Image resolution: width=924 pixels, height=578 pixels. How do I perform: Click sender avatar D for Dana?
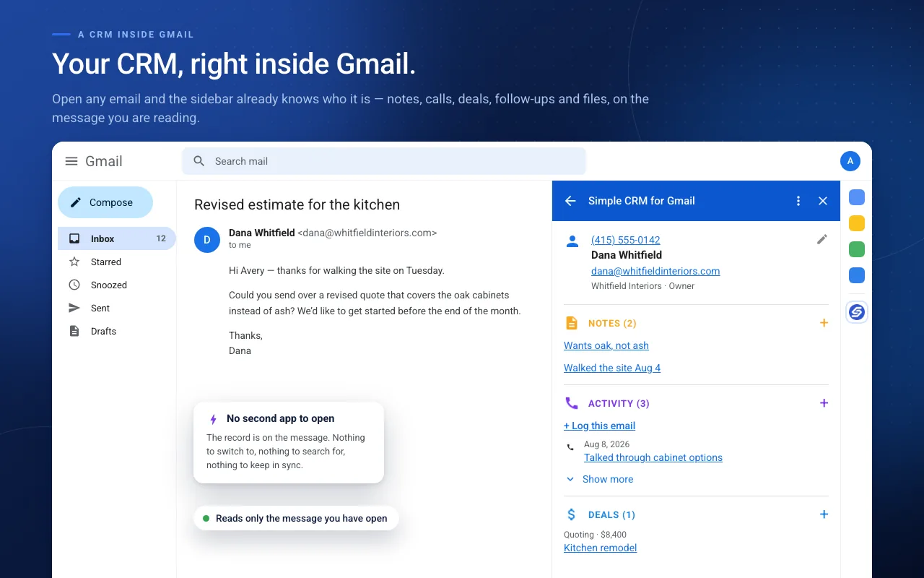(207, 240)
